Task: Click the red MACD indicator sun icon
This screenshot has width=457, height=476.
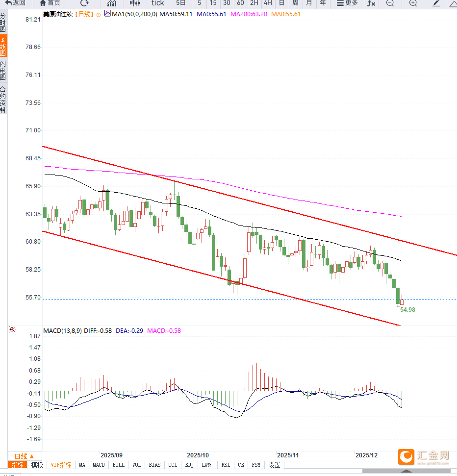Action: (12, 330)
